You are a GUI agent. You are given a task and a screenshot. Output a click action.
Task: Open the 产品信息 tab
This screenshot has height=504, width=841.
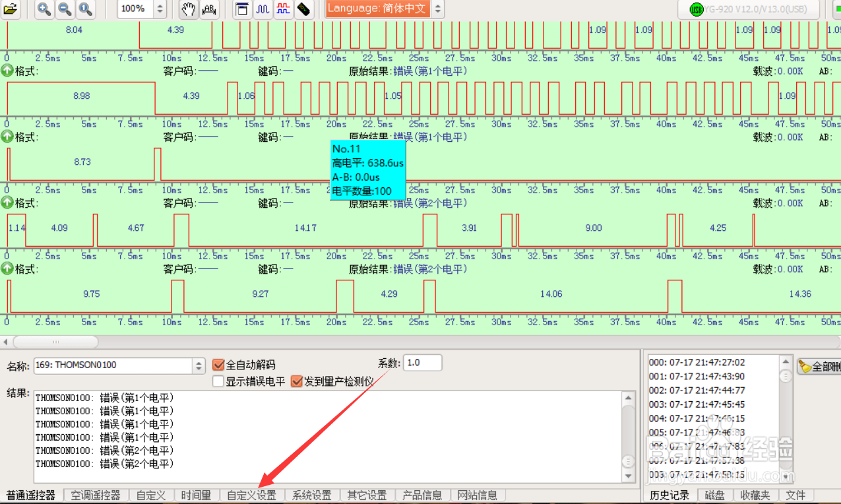pyautogui.click(x=422, y=495)
